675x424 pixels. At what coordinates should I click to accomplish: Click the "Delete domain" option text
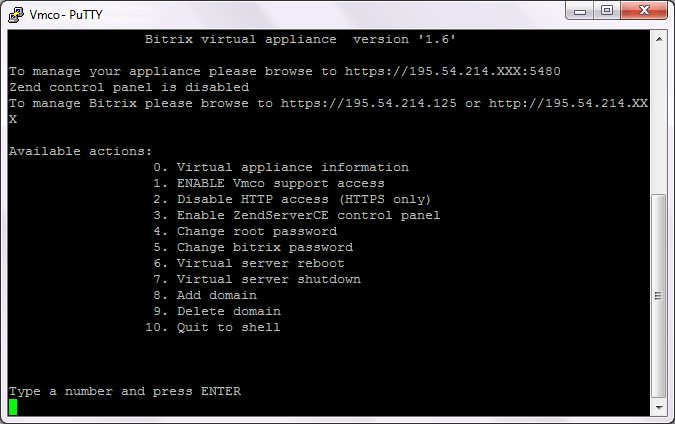click(228, 311)
